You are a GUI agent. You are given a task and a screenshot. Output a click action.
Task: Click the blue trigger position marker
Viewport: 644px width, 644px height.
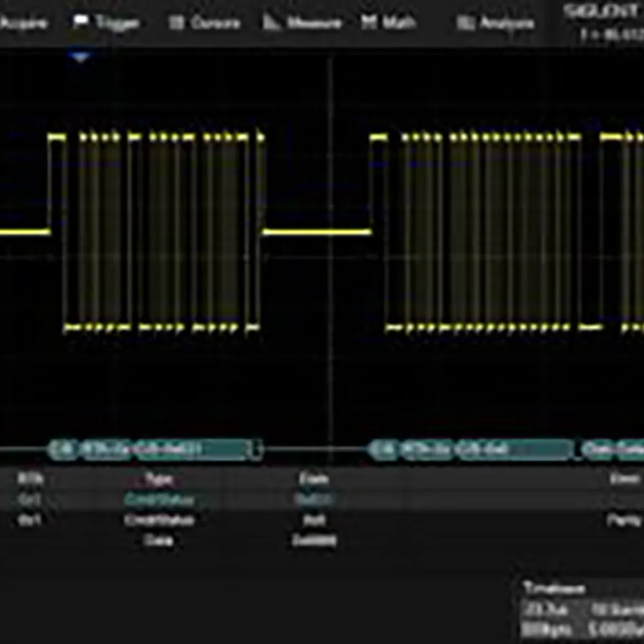click(x=80, y=58)
